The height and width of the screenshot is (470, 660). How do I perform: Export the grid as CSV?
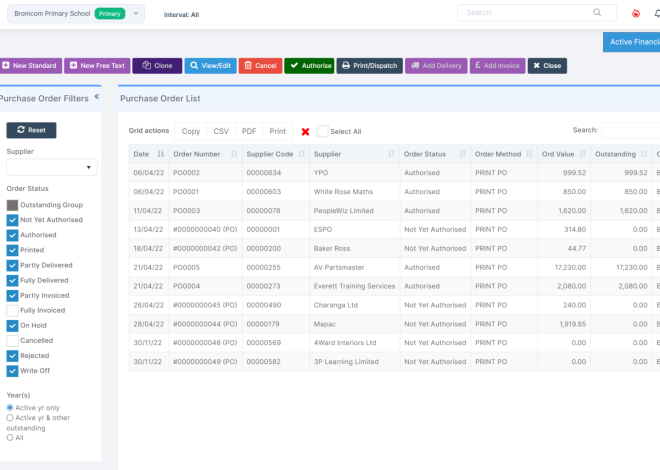(221, 131)
